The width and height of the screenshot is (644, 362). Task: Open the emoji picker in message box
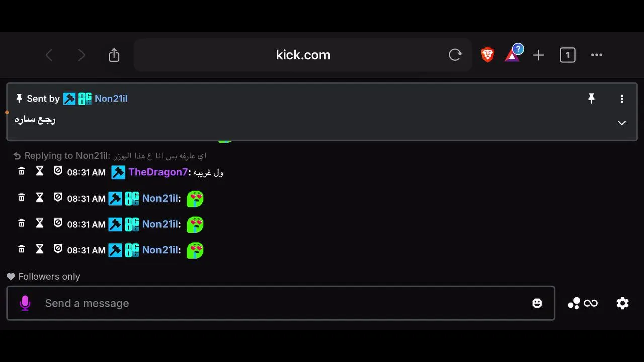[537, 303]
